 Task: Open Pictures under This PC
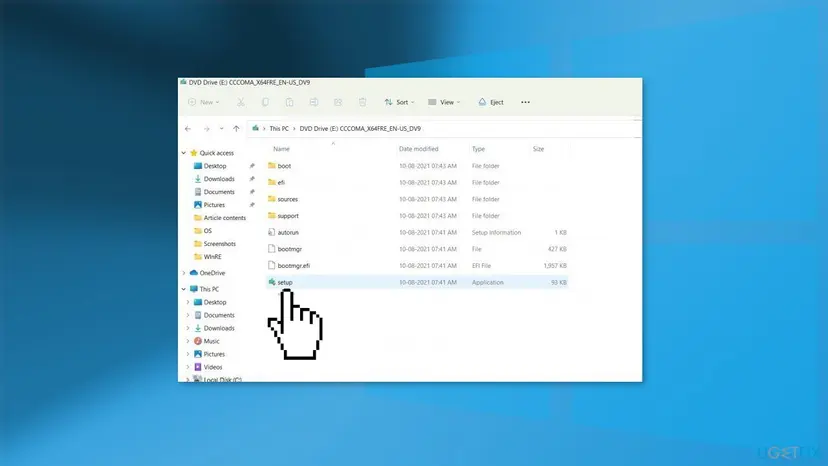(x=214, y=354)
